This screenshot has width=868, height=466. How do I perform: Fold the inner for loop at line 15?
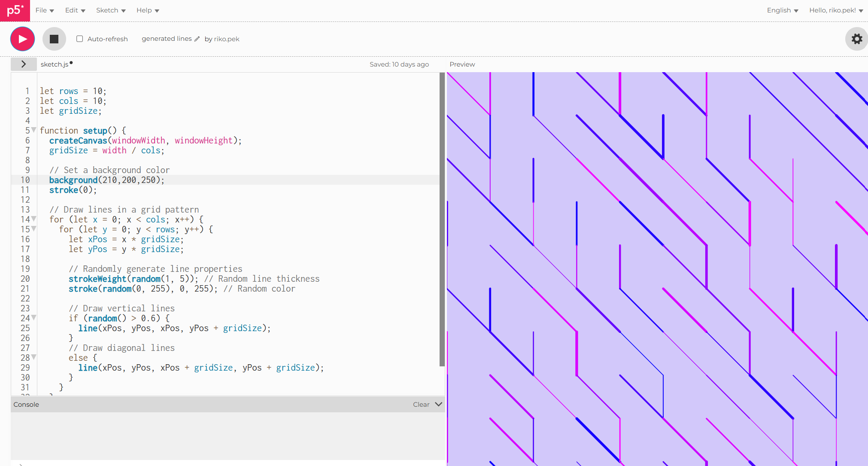click(34, 229)
